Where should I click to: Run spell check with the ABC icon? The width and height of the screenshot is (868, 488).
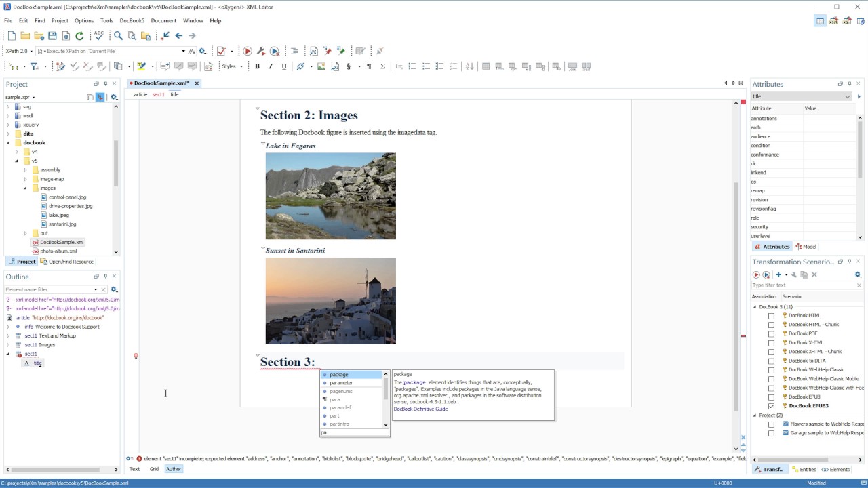tap(99, 35)
